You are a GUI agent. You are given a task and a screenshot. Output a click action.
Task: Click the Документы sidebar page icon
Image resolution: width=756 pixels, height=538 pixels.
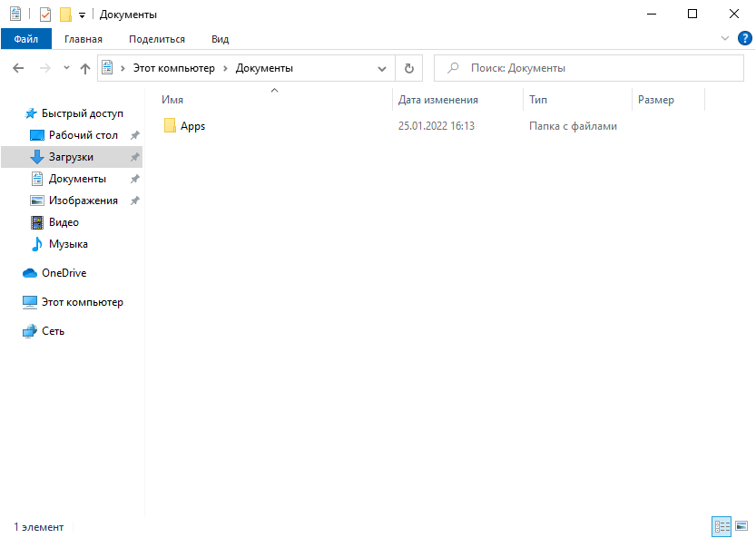point(37,179)
